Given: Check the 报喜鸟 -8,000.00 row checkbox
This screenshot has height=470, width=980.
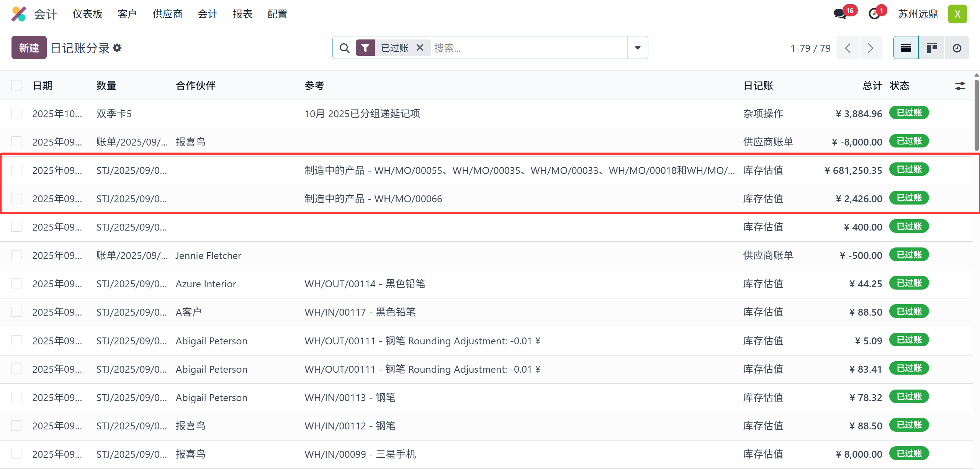Looking at the screenshot, I should click(16, 142).
